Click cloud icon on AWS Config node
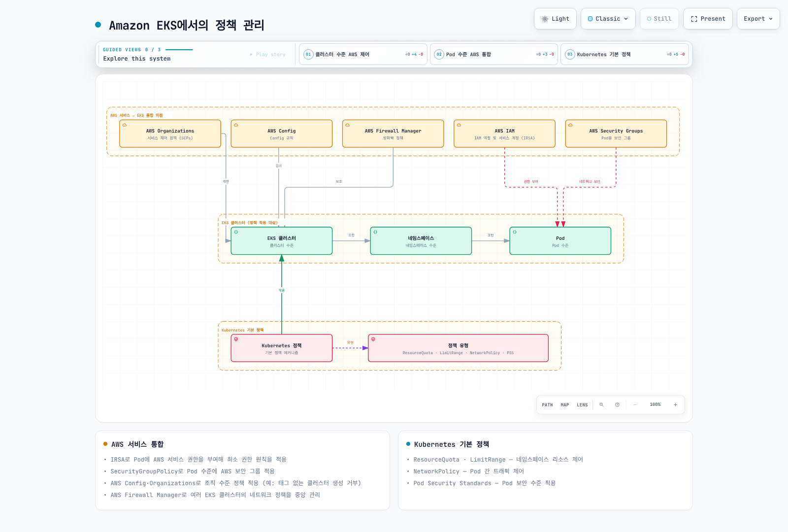Viewport: 788px width, 532px height. [236, 125]
